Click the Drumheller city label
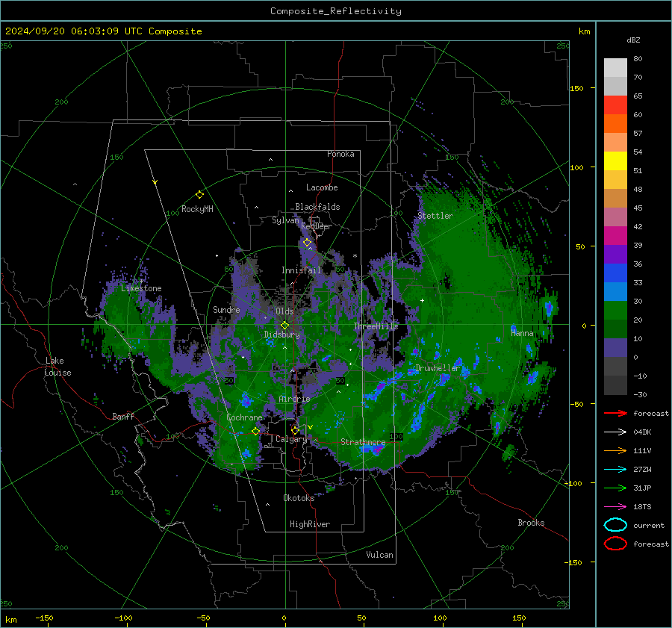 coord(438,368)
